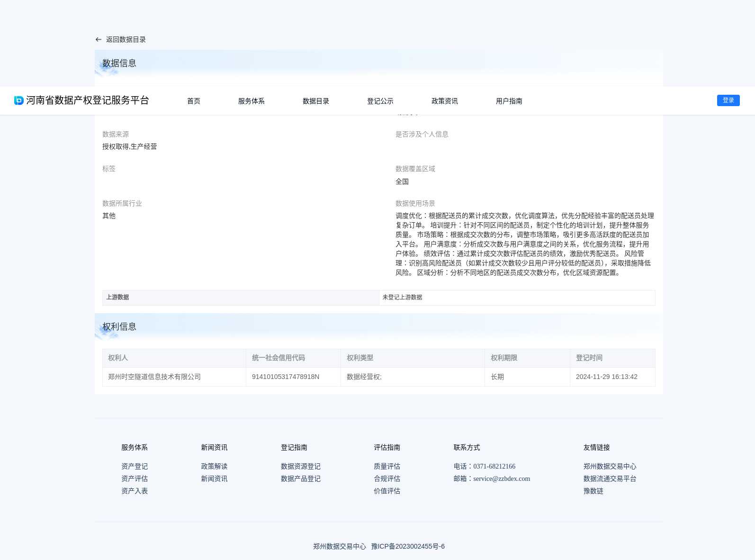Click the 豫ICP备2023002455号-6 record link

pos(408,547)
